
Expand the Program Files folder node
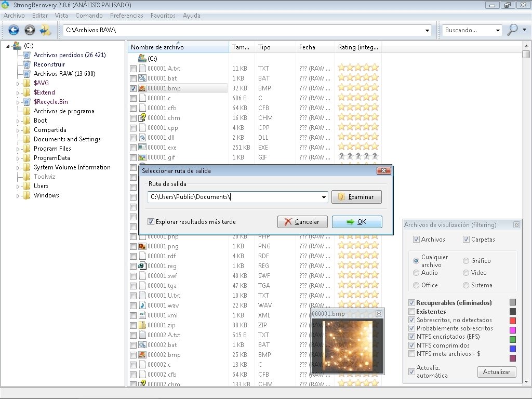click(18, 149)
